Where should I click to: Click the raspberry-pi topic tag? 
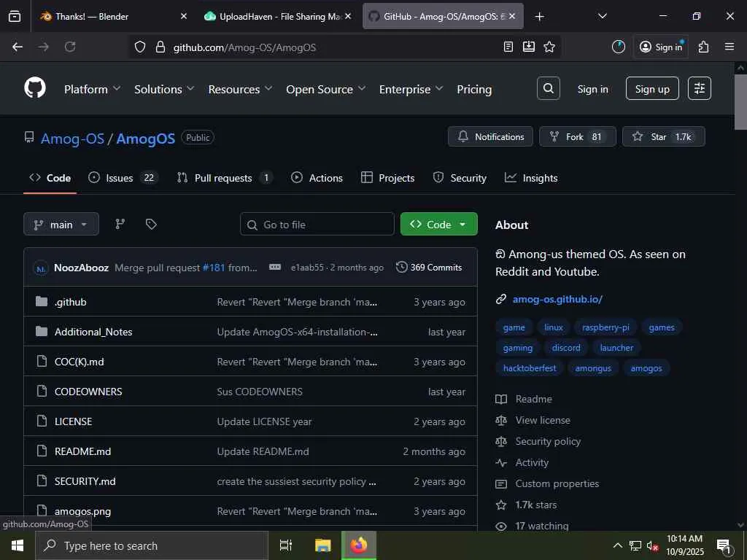605,327
